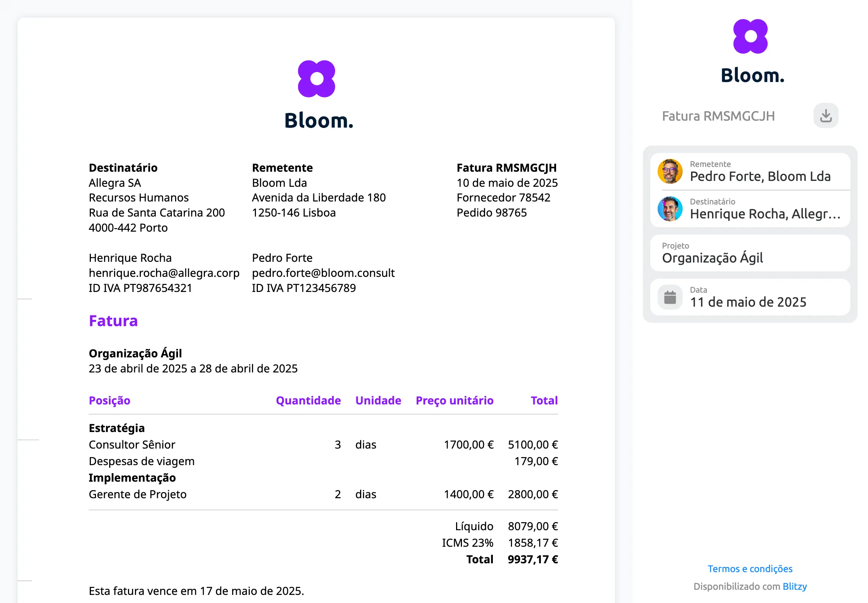Viewport: 868px width, 603px height.
Task: Click the Bloom Lda sender name
Action: point(279,183)
